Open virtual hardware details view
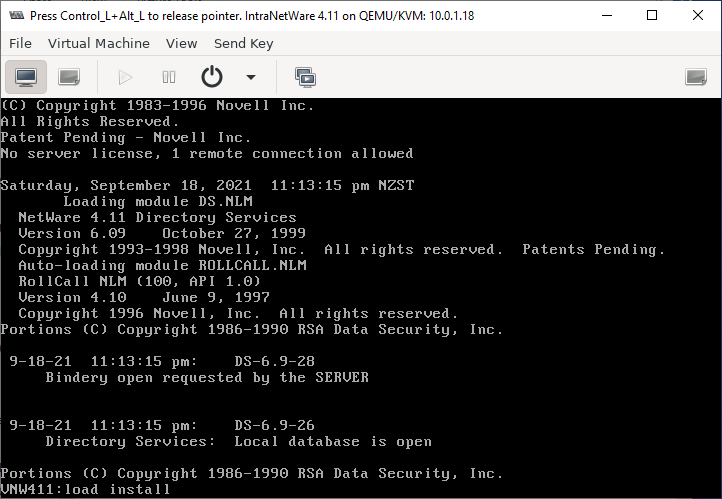 coord(69,77)
